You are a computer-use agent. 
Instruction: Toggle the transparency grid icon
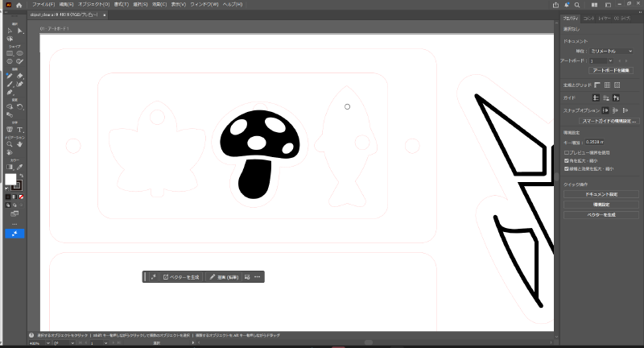coord(617,85)
